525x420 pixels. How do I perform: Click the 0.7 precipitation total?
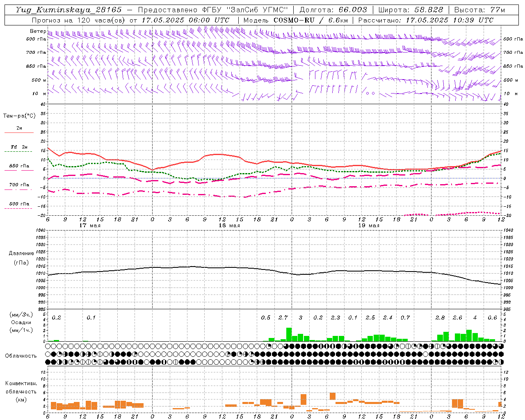click(x=405, y=318)
